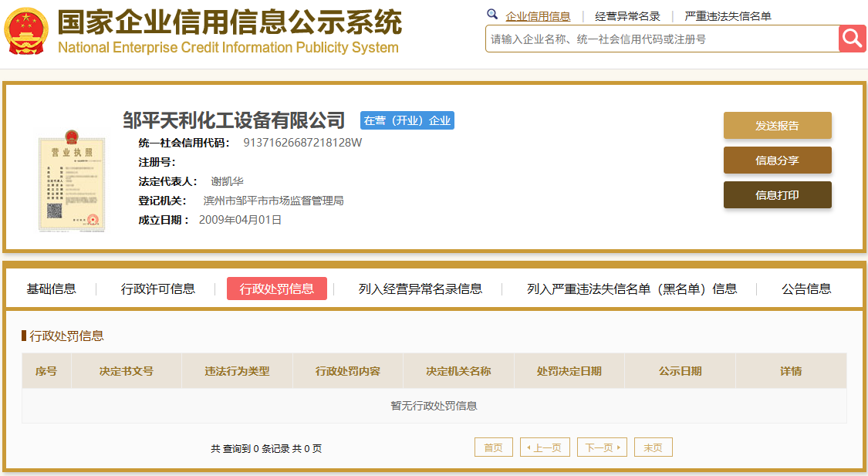The image size is (868, 476).
Task: Click the 在营（开业）企业 status badge
Action: click(x=407, y=120)
